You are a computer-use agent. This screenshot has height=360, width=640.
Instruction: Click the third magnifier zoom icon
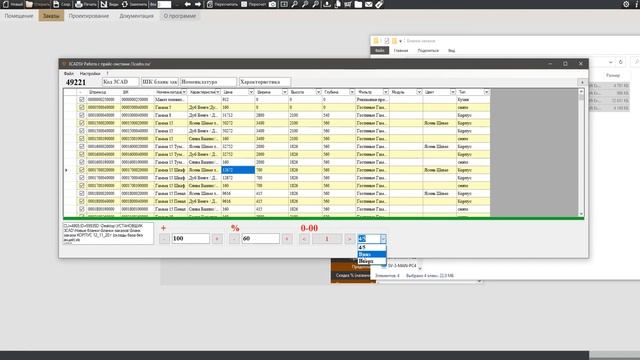click(316, 4)
